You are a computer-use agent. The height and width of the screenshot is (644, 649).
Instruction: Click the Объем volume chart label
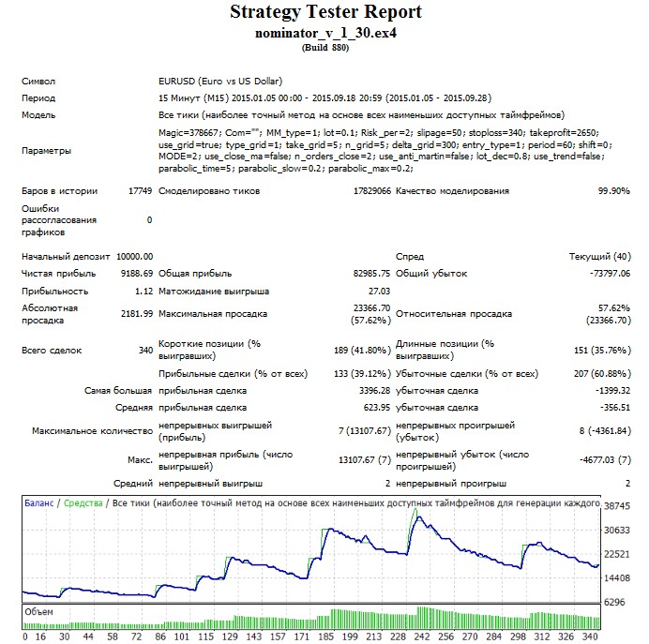[x=38, y=612]
